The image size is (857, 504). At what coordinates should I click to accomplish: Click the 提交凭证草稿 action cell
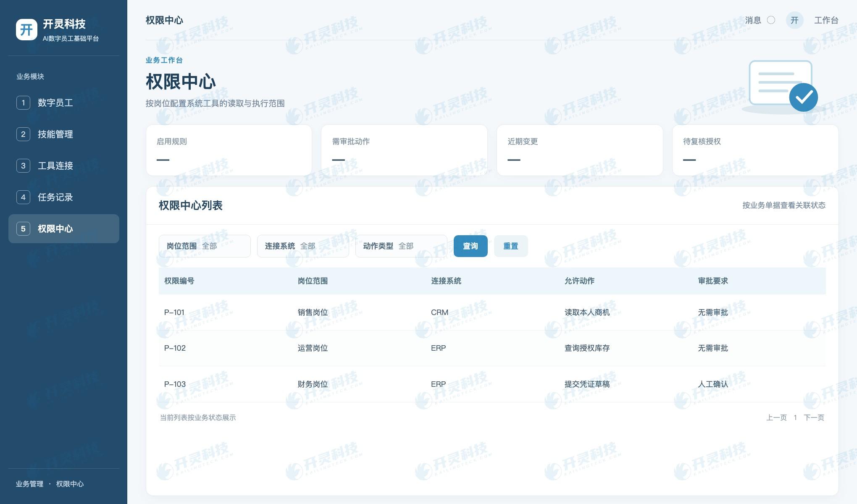point(587,384)
